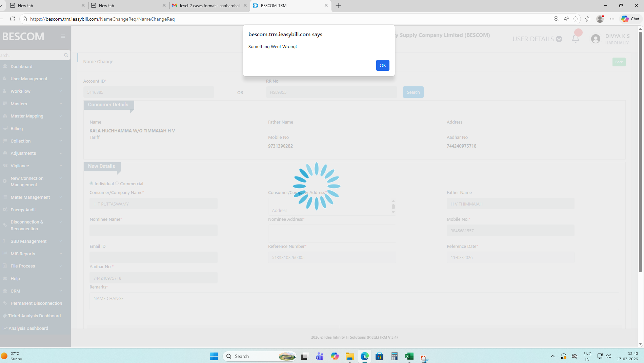Viewport: 644px width, 363px height.
Task: Expand the Master Mapping menu
Action: coord(32,116)
